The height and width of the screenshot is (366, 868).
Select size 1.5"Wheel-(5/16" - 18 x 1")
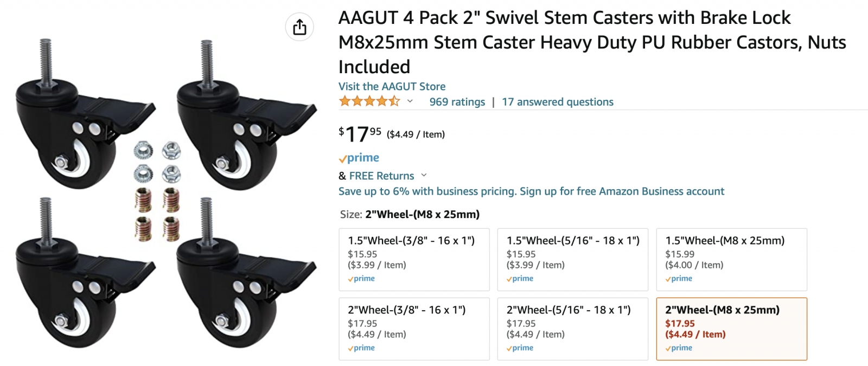click(x=573, y=260)
